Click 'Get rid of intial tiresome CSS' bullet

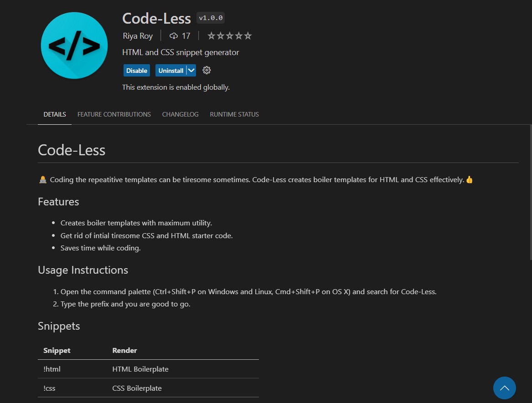147,235
